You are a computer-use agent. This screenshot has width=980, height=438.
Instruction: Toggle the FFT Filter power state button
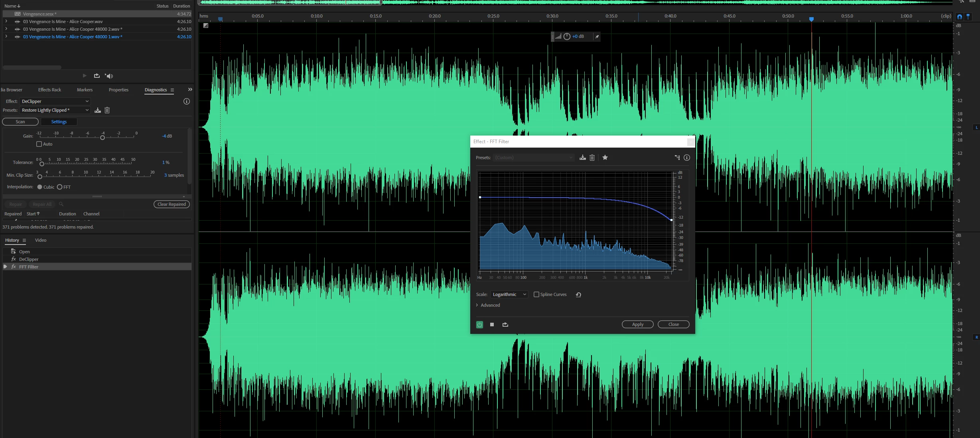tap(479, 325)
